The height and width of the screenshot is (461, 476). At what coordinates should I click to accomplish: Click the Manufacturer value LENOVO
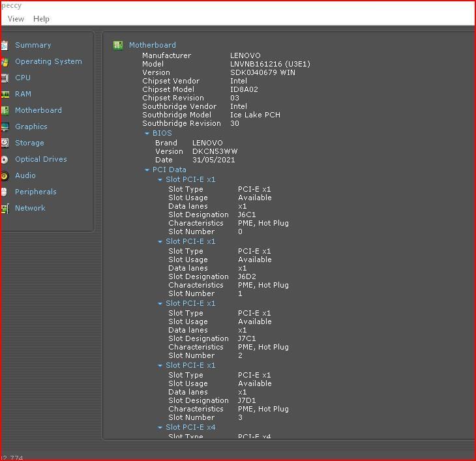pyautogui.click(x=245, y=55)
